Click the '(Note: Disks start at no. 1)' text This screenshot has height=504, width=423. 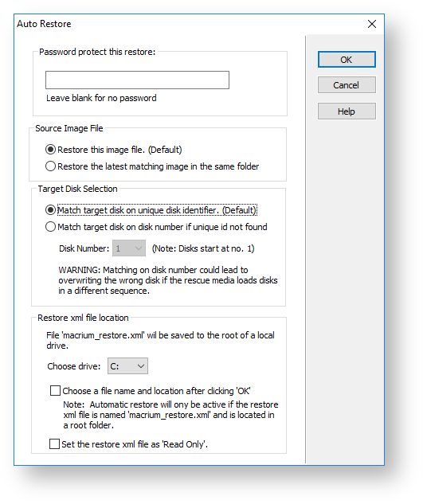coord(203,248)
